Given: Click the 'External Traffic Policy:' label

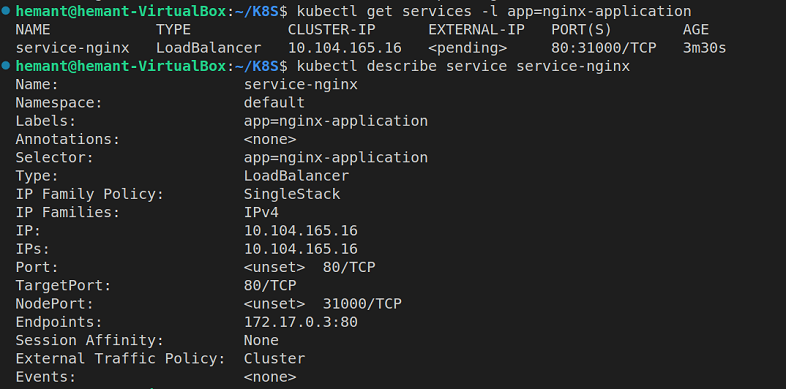Looking at the screenshot, I should [x=120, y=358].
